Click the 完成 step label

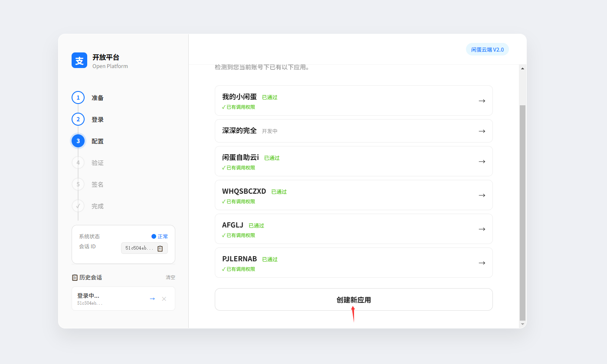click(98, 206)
